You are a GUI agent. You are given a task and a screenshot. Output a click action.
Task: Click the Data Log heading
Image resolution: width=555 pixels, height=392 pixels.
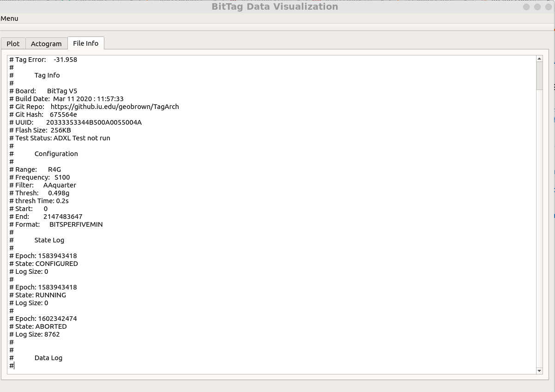click(x=48, y=358)
